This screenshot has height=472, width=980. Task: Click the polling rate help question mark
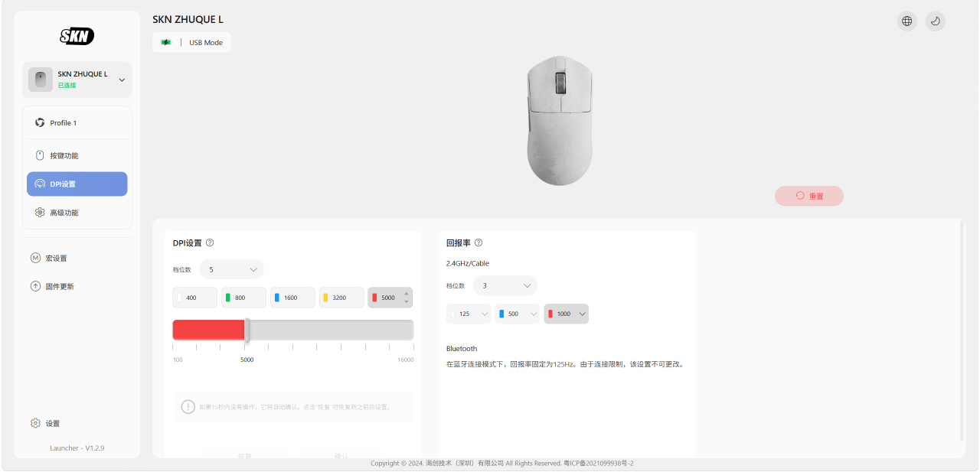coord(479,243)
